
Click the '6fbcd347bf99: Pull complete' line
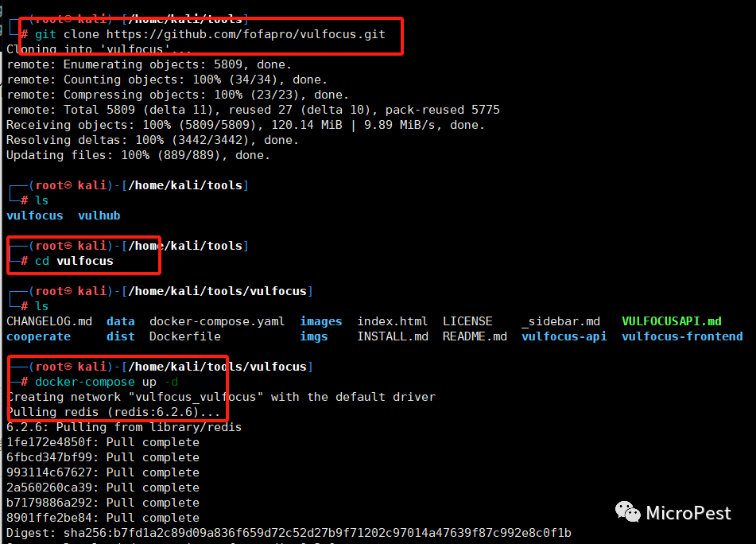click(x=103, y=457)
